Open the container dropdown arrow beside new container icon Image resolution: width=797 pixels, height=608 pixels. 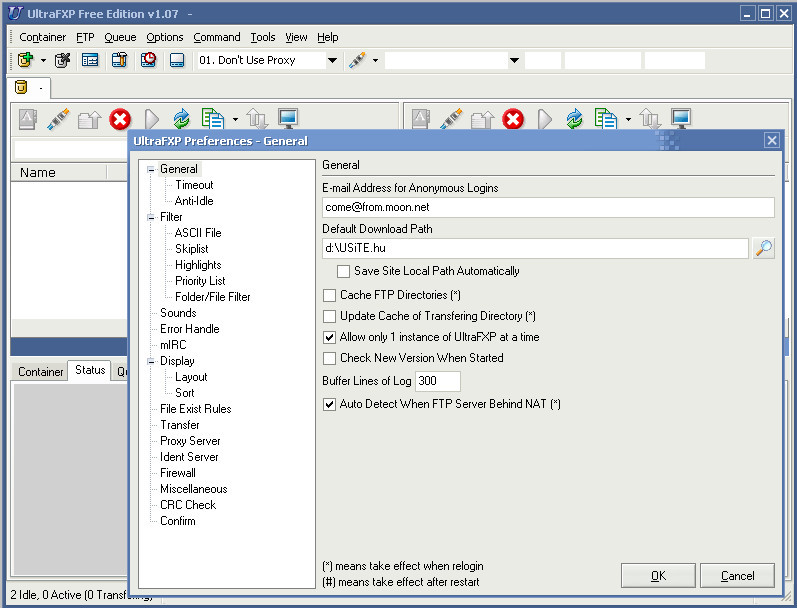43,60
